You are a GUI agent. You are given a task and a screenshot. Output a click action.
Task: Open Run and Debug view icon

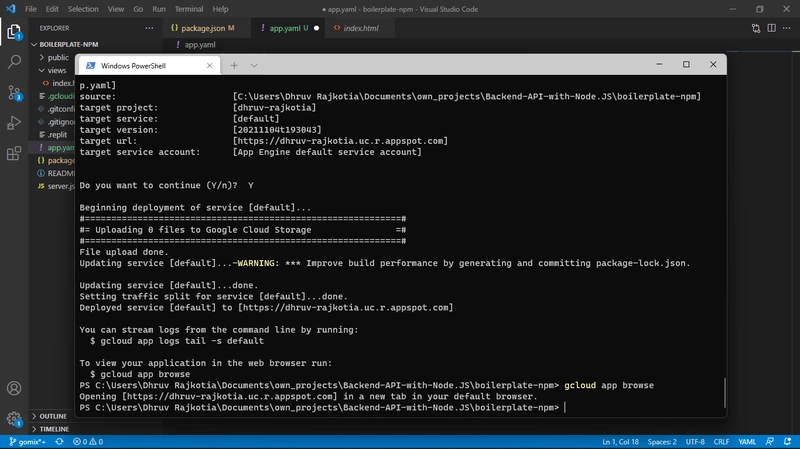point(14,122)
